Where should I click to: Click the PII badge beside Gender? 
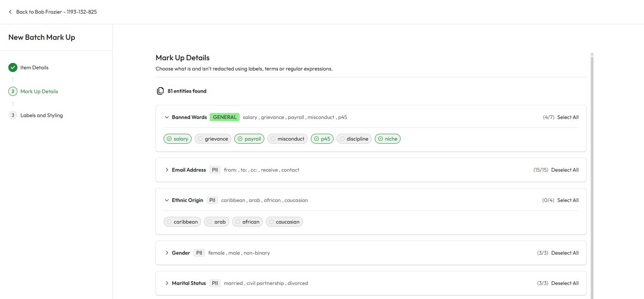point(199,253)
